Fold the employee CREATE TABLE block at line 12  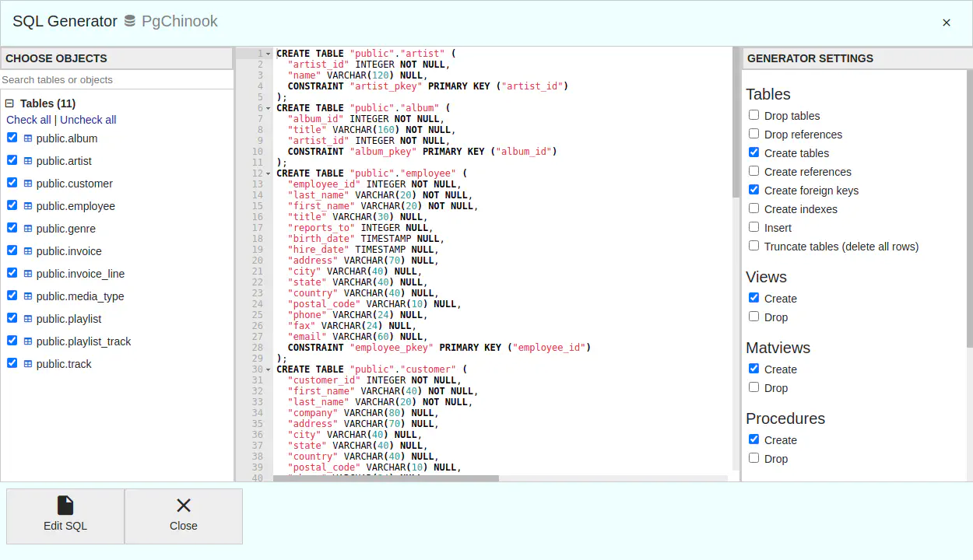269,173
